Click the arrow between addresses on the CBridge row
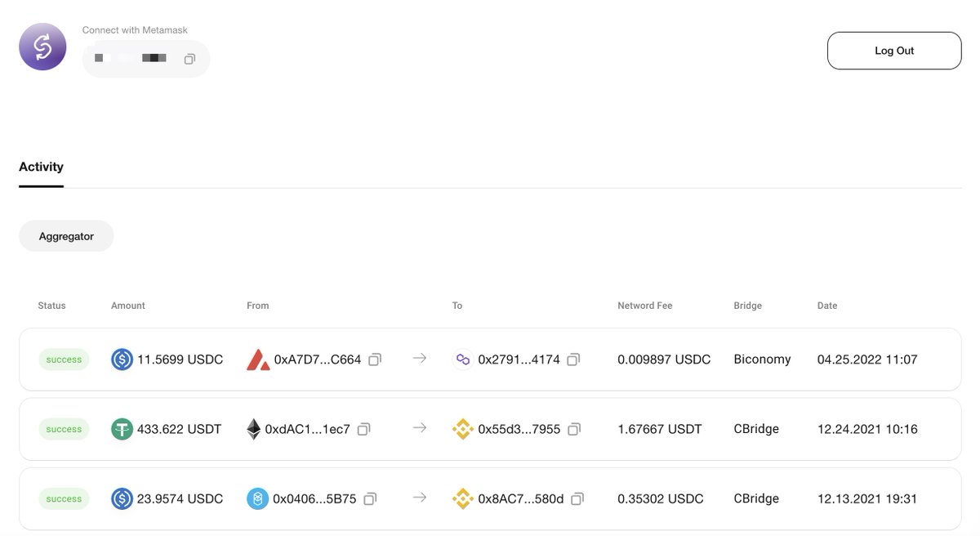The image size is (980, 536). point(420,429)
